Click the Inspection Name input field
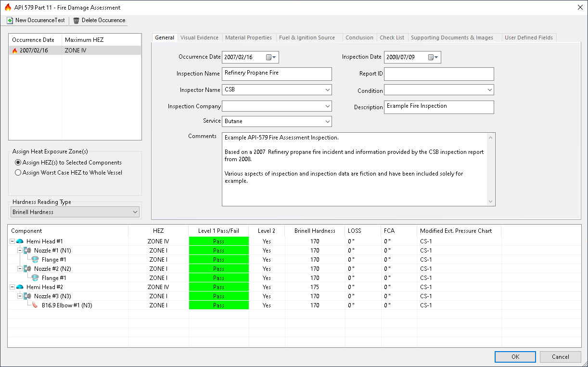Viewport: 588px width, 367px height. click(277, 74)
